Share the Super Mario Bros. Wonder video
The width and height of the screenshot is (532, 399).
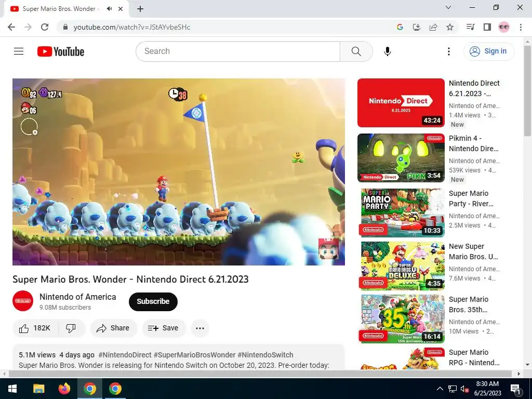tap(113, 328)
